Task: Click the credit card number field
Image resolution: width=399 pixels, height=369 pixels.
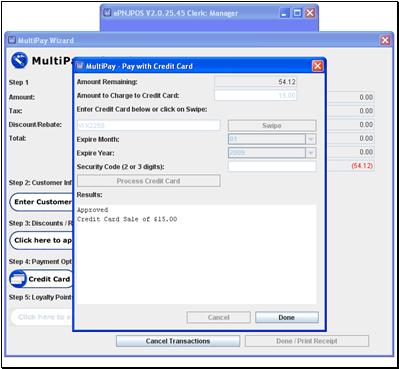Action: 148,126
